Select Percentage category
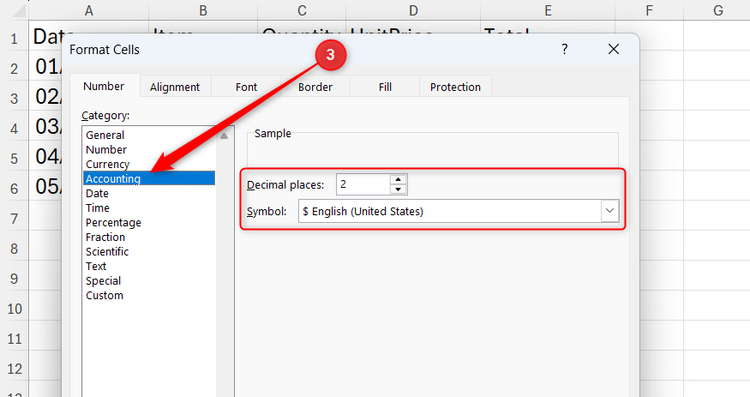 coord(149,222)
